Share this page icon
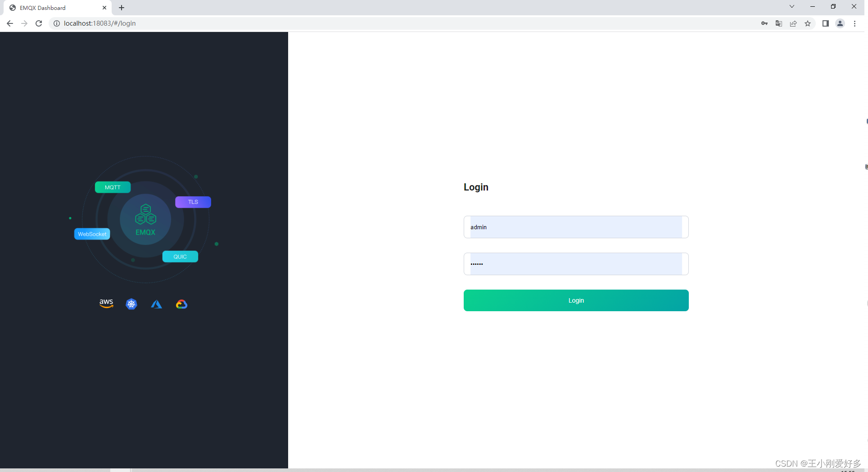 pos(793,23)
